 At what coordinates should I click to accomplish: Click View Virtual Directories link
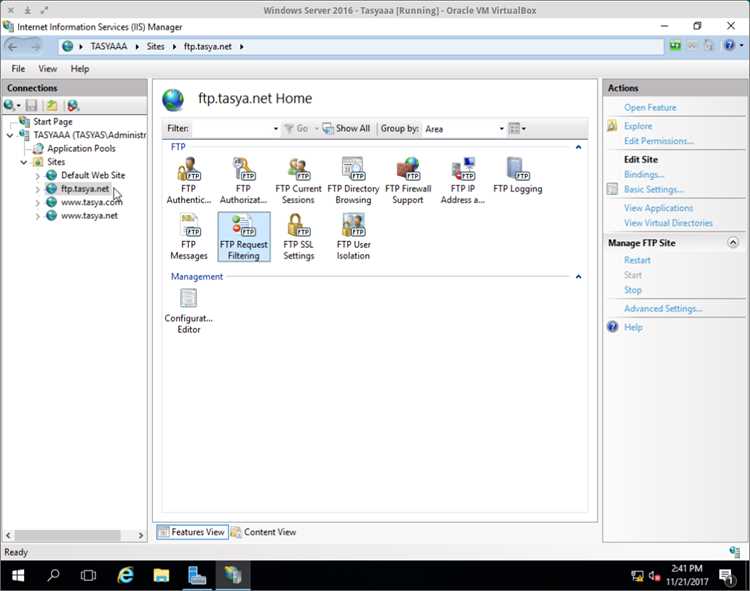point(668,223)
